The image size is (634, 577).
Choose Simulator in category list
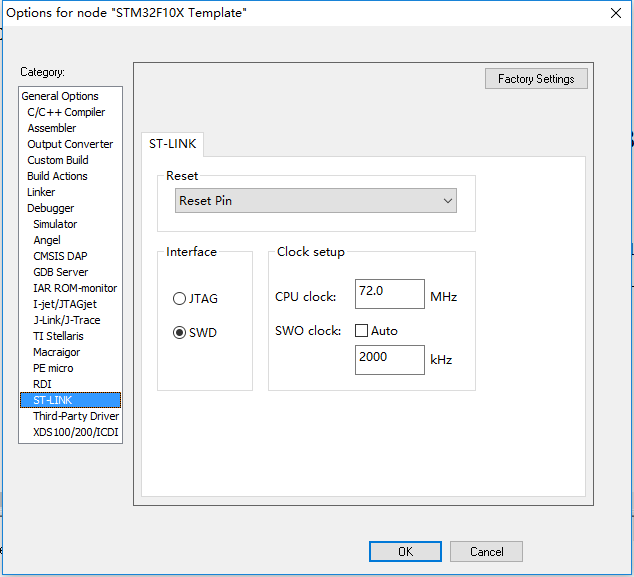pos(55,224)
